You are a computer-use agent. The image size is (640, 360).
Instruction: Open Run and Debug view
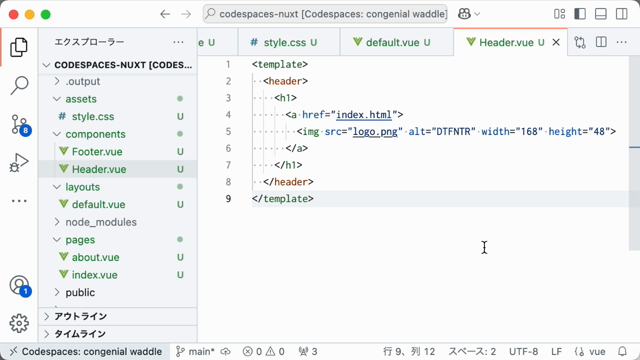pos(19,162)
